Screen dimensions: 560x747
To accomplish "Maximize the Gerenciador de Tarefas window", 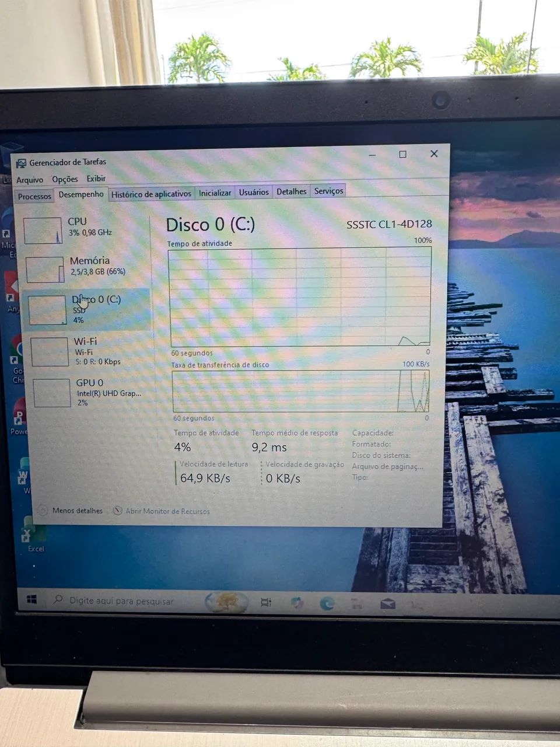I will click(402, 154).
